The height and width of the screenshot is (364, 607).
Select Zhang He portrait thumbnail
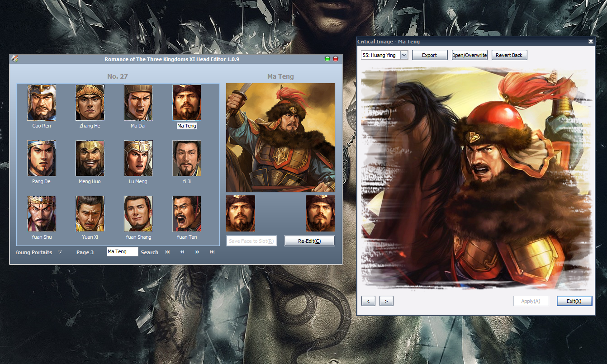click(x=90, y=103)
